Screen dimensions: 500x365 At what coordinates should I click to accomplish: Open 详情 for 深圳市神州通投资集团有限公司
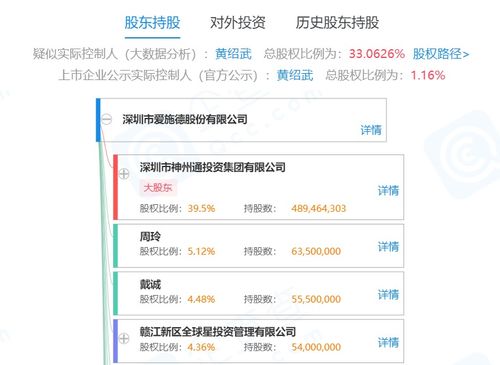[x=388, y=191]
